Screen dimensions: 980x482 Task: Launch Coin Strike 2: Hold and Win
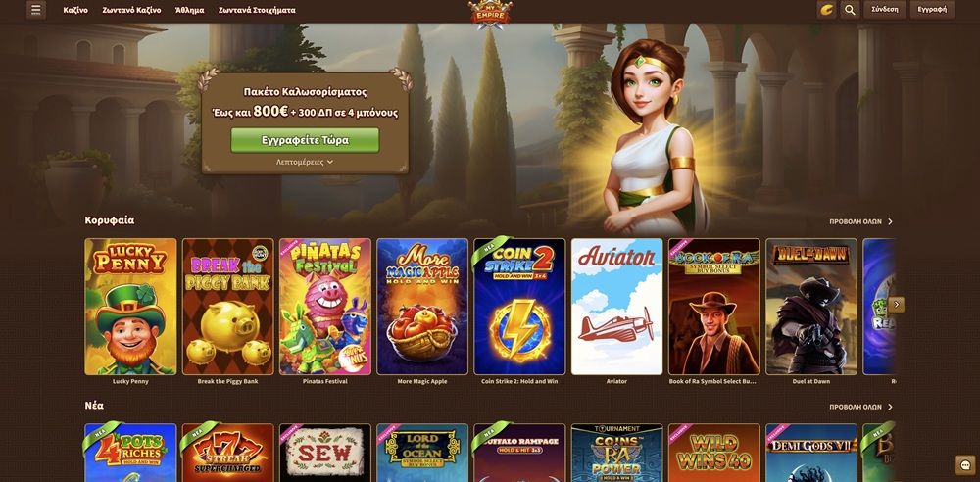click(519, 307)
